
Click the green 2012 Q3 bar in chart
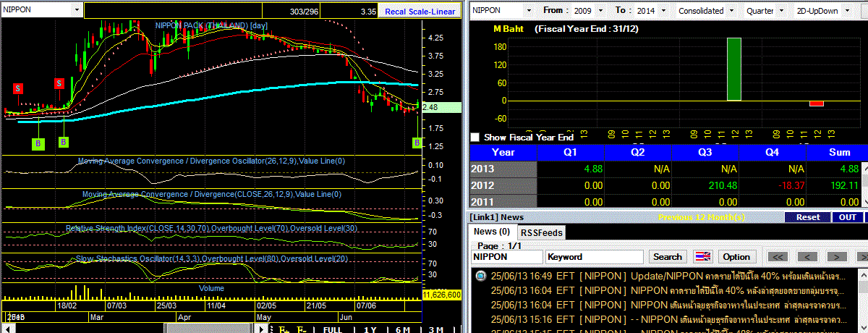click(x=734, y=69)
